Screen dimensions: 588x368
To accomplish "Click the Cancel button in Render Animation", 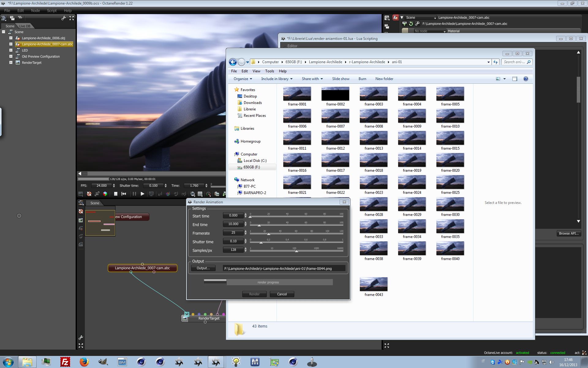I will (x=282, y=294).
